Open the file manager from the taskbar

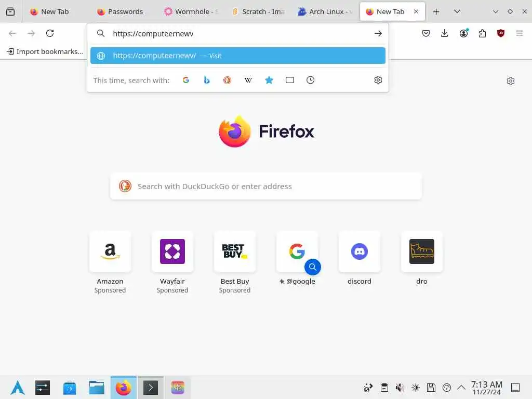click(96, 388)
